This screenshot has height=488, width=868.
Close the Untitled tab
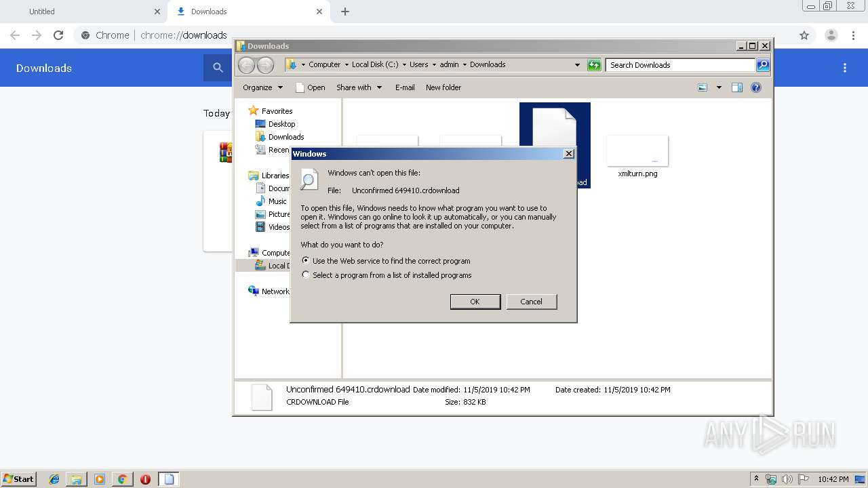[157, 12]
